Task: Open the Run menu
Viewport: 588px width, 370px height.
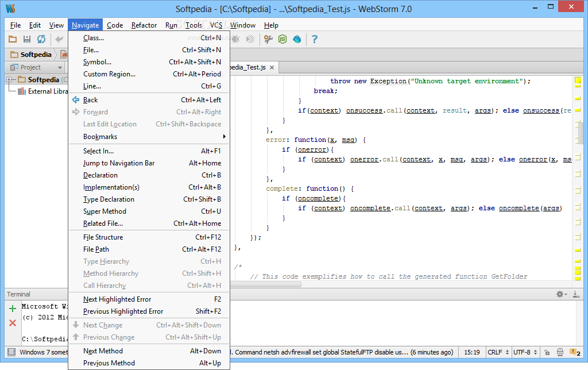Action: click(x=171, y=25)
